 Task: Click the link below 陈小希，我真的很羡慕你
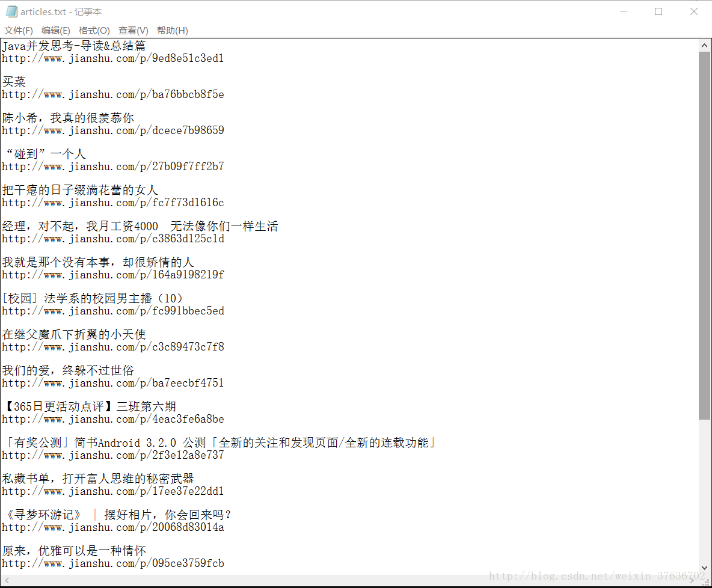[x=112, y=130]
